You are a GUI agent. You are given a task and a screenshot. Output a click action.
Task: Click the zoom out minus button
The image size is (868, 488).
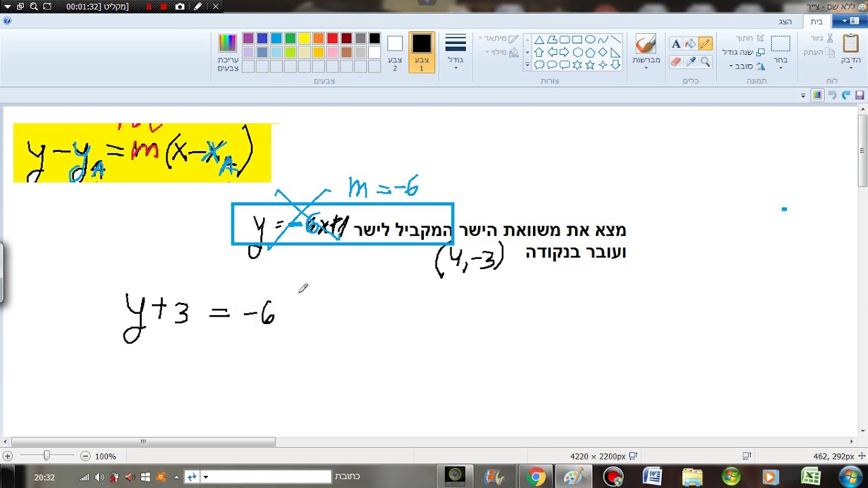(85, 456)
